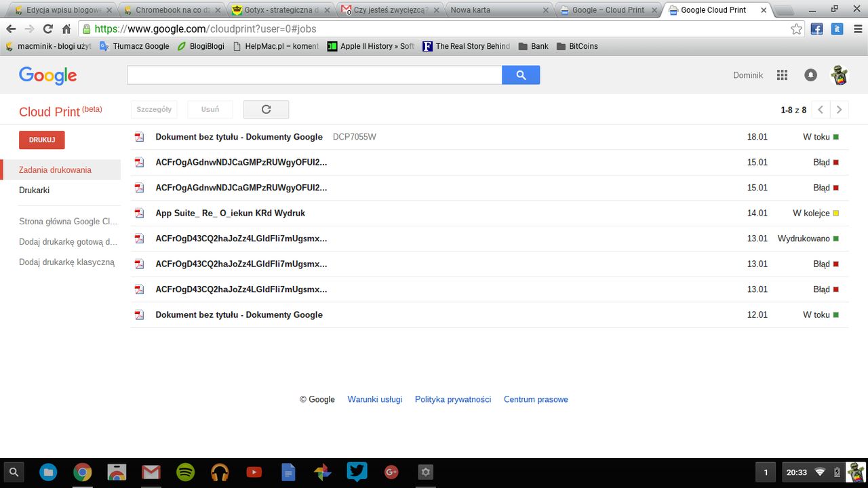
Task: Click the PDF icon of the 18.01 document
Action: click(140, 137)
